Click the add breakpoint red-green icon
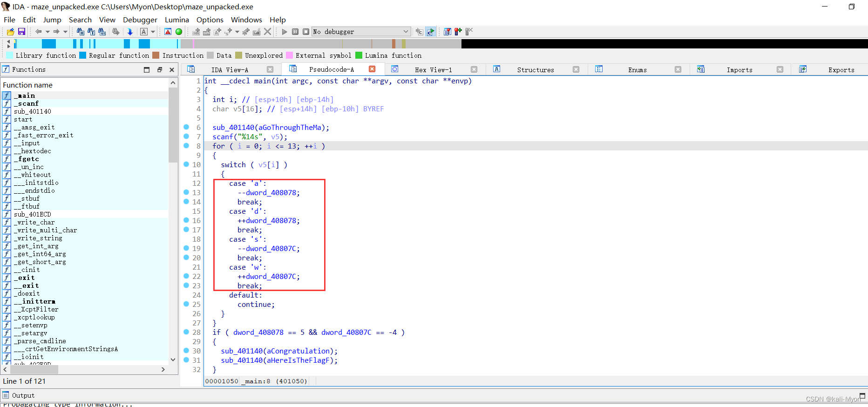 click(458, 32)
